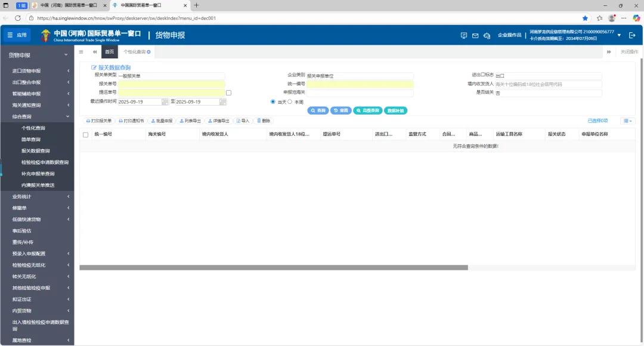Open the user account dropdown arrow
644x346 pixels.
point(619,35)
